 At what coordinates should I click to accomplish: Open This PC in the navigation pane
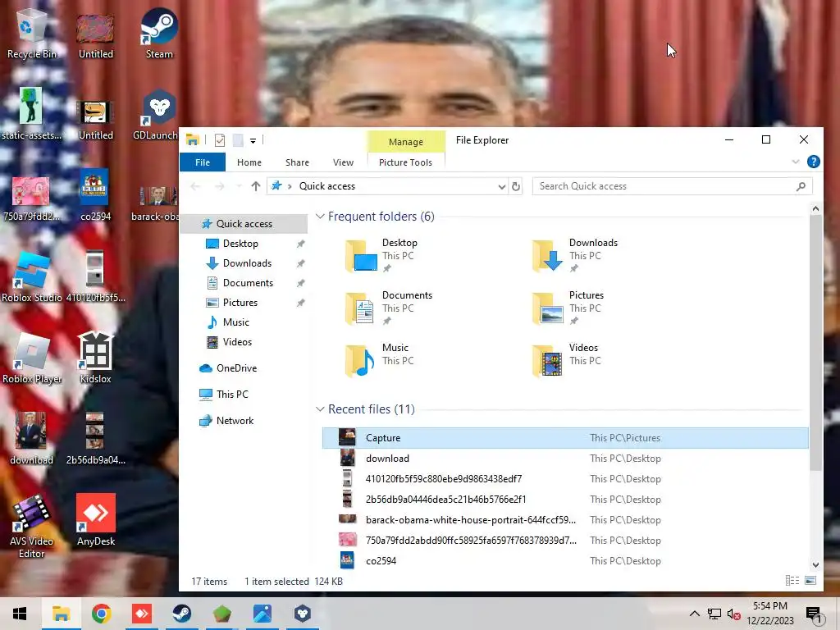[232, 395]
